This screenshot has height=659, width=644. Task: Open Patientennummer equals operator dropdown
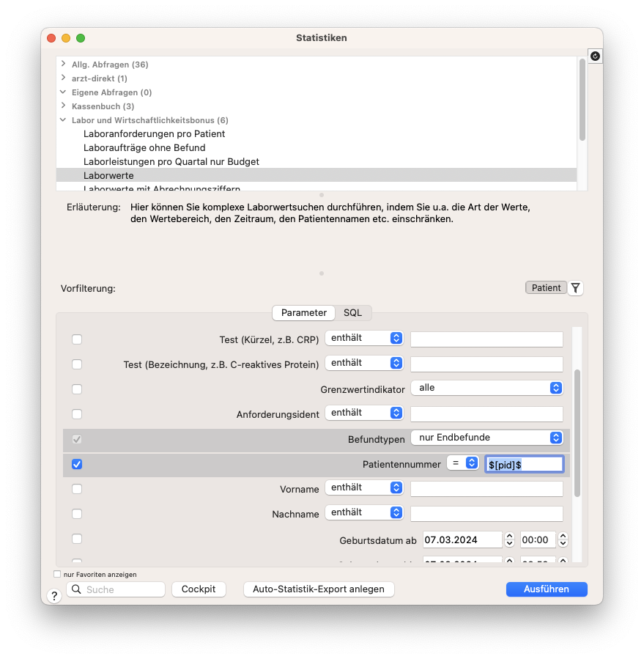click(462, 463)
